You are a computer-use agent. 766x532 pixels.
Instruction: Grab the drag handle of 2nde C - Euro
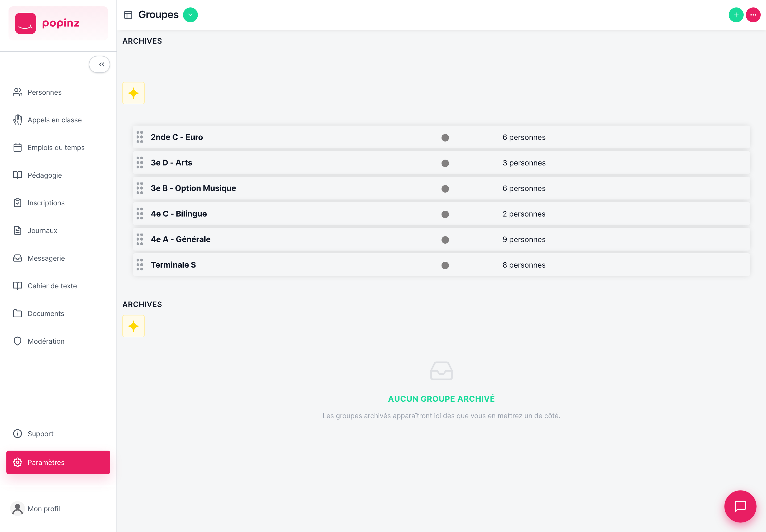140,137
